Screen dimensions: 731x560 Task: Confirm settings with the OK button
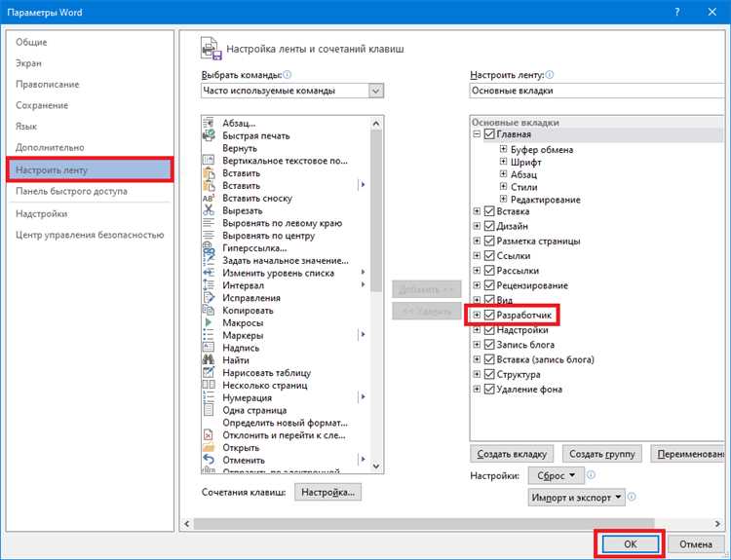[x=630, y=543]
